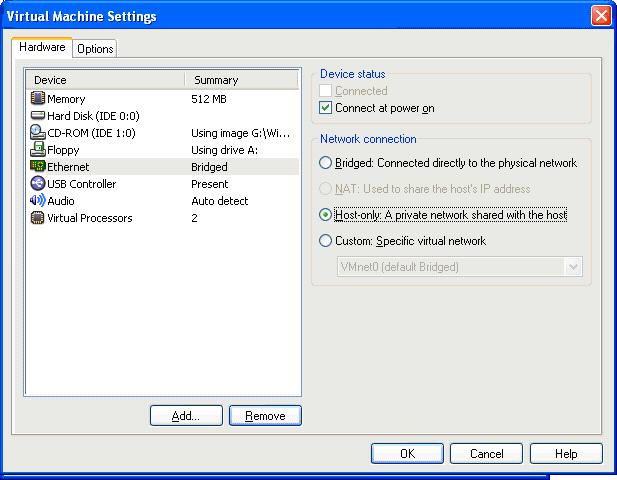Choose Custom specific virtual network
Image resolution: width=617 pixels, height=480 pixels.
pos(325,241)
